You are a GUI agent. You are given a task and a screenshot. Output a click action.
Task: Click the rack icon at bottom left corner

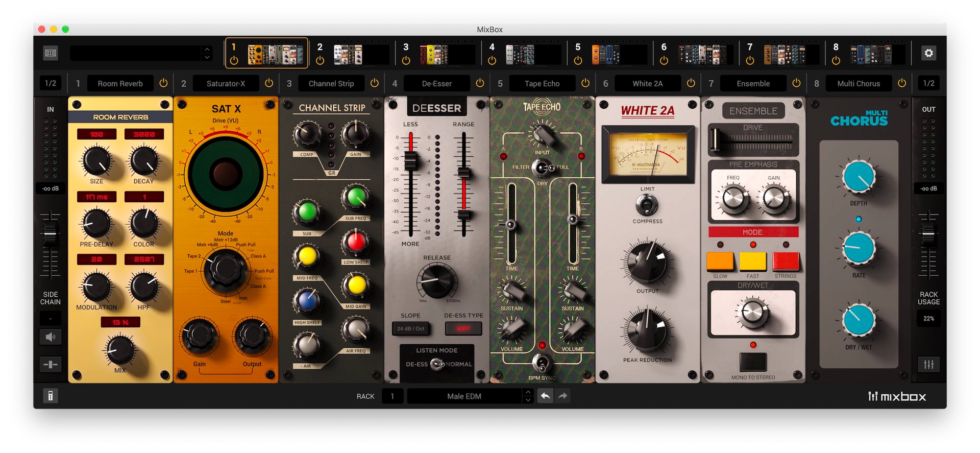pos(50,396)
